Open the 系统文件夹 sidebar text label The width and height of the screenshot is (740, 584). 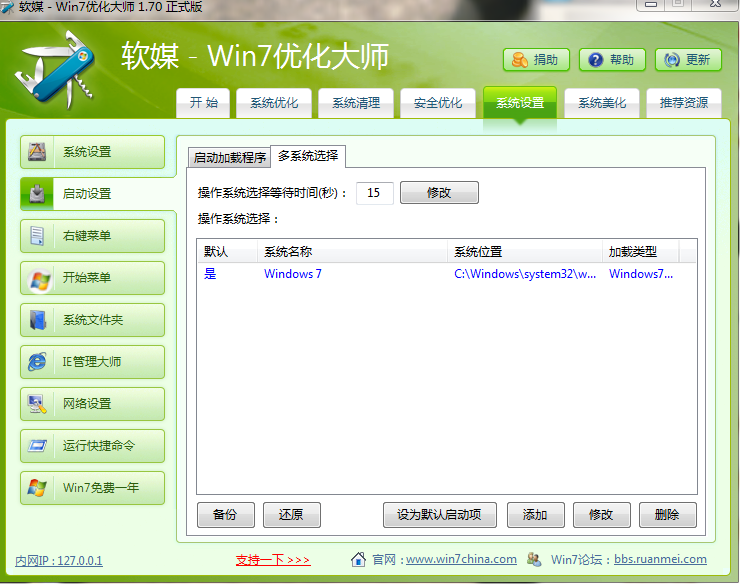tap(93, 320)
